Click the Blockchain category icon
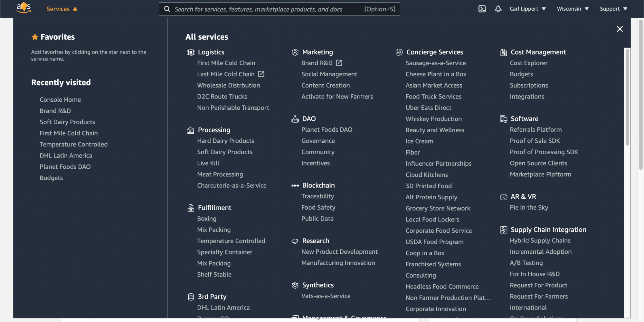The width and height of the screenshot is (644, 322). pyautogui.click(x=295, y=185)
